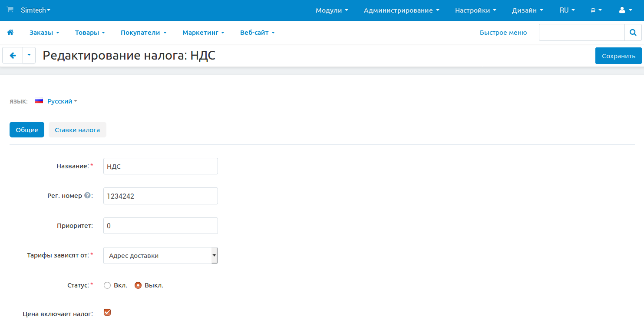Uncheck the Цена включает налог checkbox
The height and width of the screenshot is (324, 644).
coord(107,312)
